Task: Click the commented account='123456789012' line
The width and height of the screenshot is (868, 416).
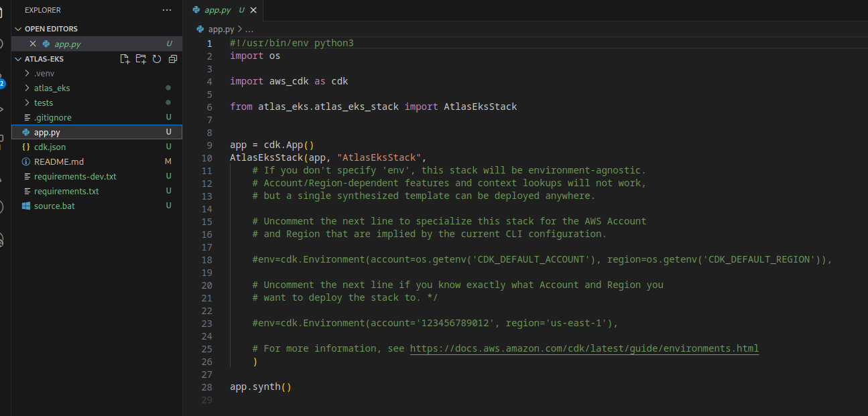Action: (x=436, y=323)
